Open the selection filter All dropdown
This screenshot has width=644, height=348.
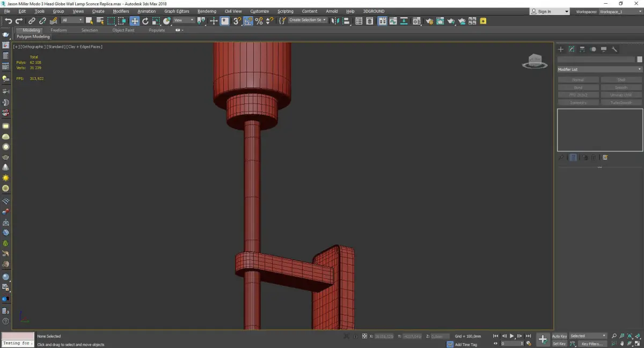point(72,20)
